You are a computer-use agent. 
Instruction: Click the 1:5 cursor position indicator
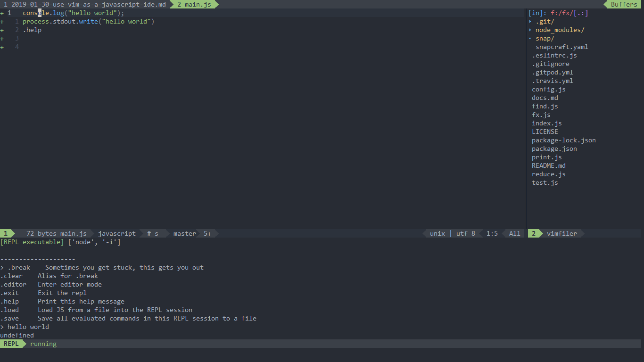[492, 233]
